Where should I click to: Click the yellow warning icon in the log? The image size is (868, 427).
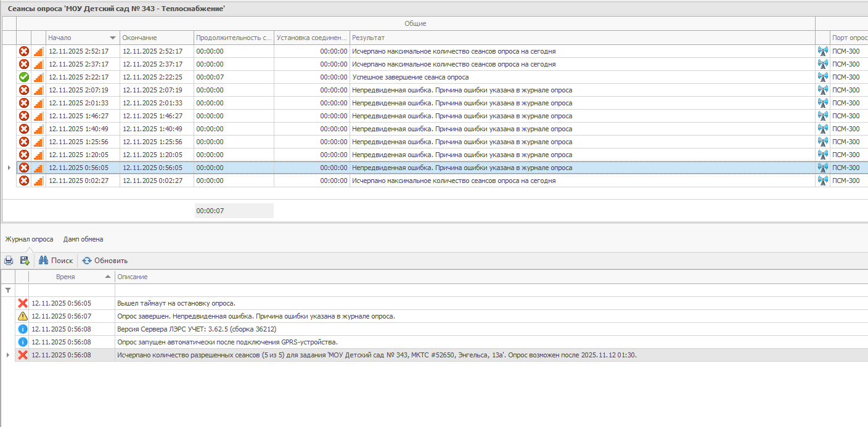[x=23, y=316]
